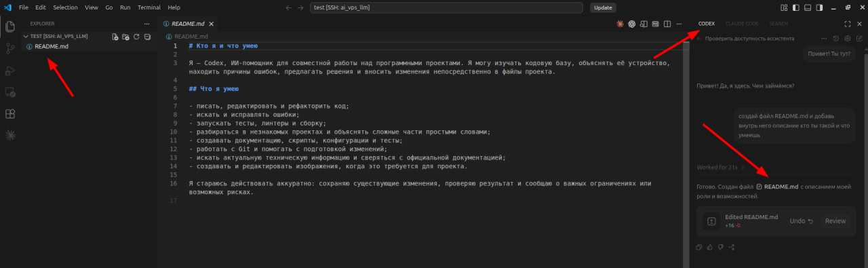This screenshot has height=268, width=868.
Task: Click the heading '# Кто я и что умею'
Action: point(223,46)
